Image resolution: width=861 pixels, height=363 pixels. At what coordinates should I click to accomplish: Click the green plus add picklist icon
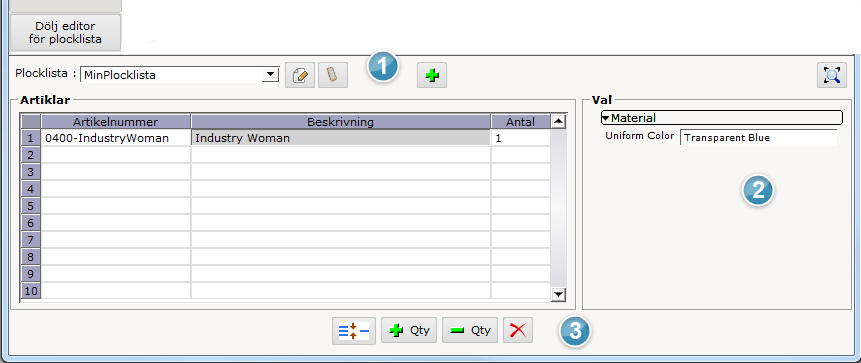click(x=432, y=75)
